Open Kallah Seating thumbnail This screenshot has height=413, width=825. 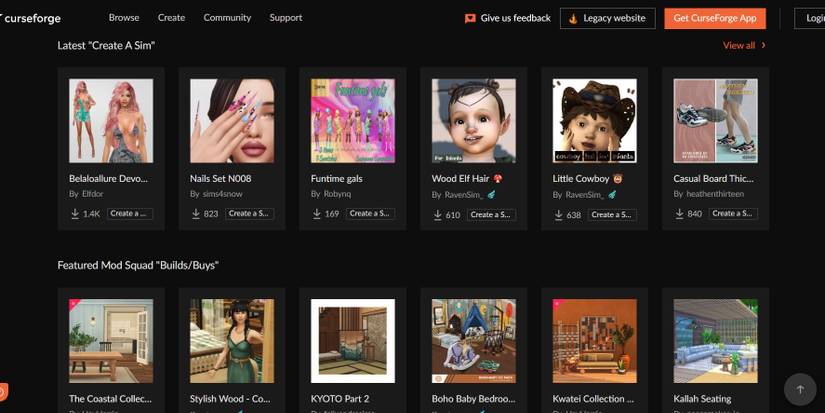point(716,341)
